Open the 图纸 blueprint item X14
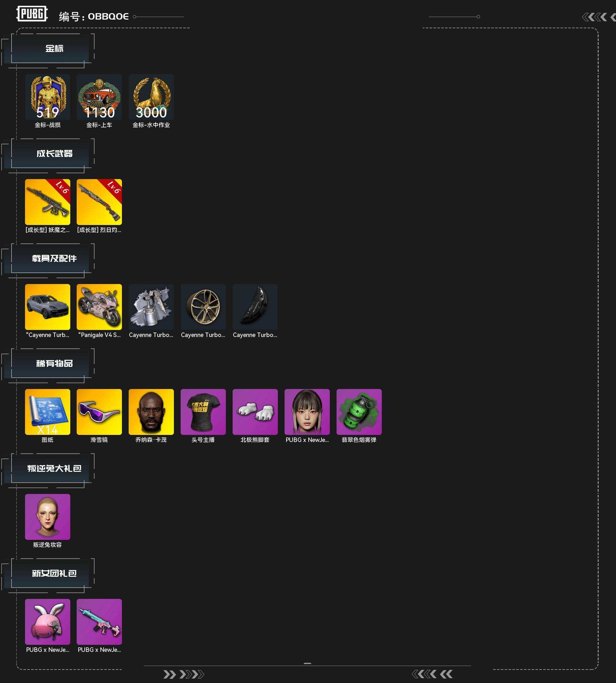 coord(47,412)
